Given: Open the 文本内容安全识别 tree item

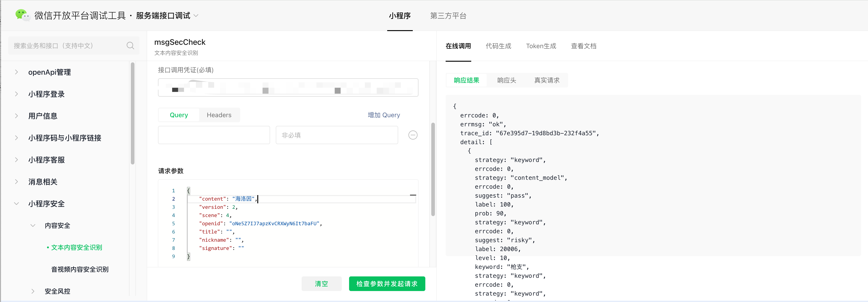Looking at the screenshot, I should coord(76,247).
